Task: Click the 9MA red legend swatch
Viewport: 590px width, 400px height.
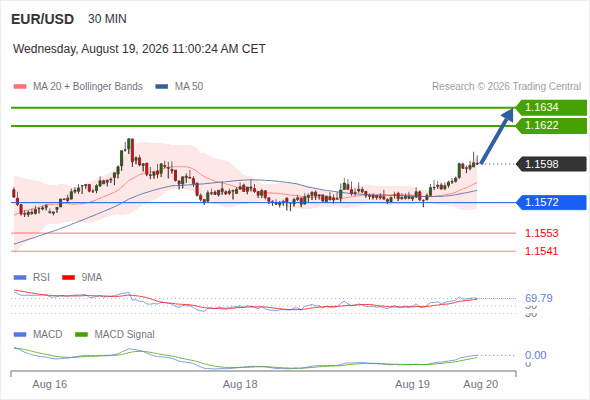Action: point(68,278)
